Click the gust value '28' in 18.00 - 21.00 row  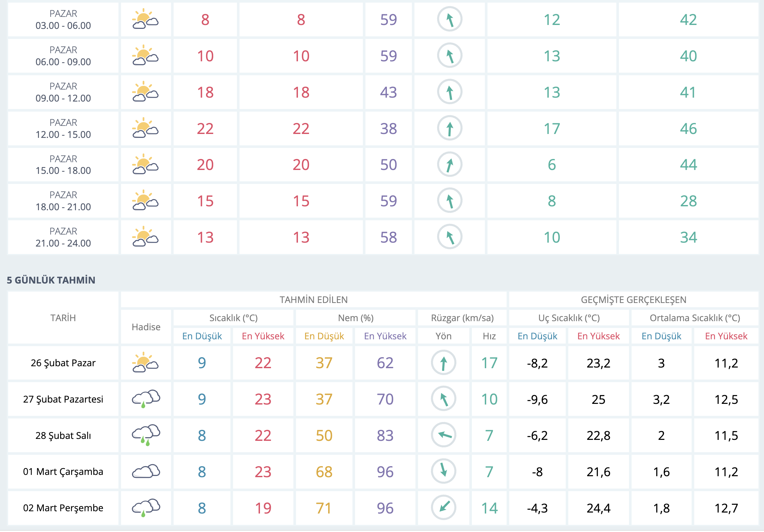pos(688,201)
